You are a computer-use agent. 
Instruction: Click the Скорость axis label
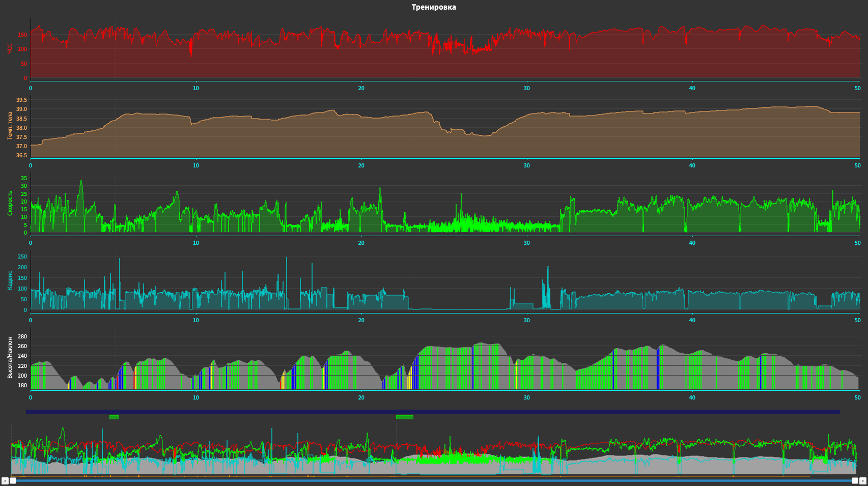click(10, 203)
